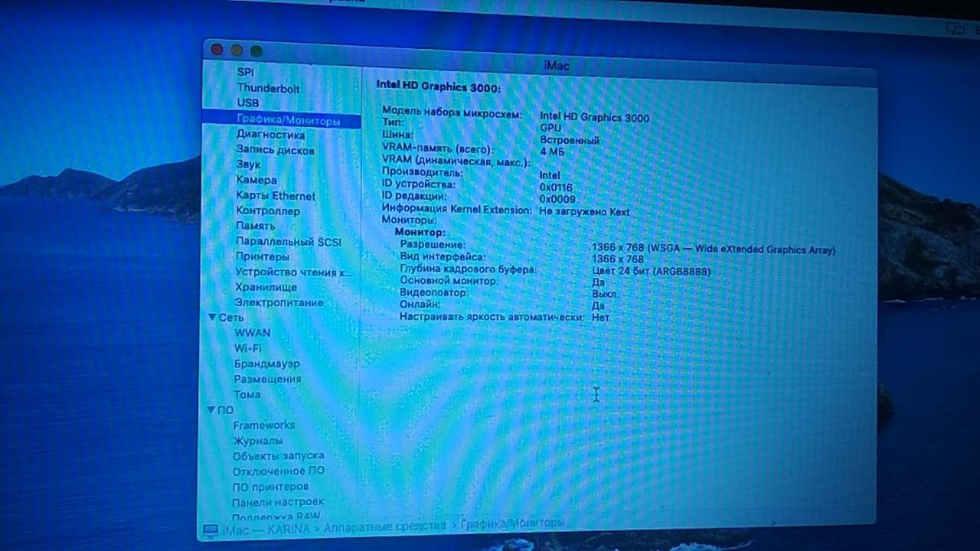
Task: Click the revision ID value 0x0009
Action: click(x=557, y=199)
